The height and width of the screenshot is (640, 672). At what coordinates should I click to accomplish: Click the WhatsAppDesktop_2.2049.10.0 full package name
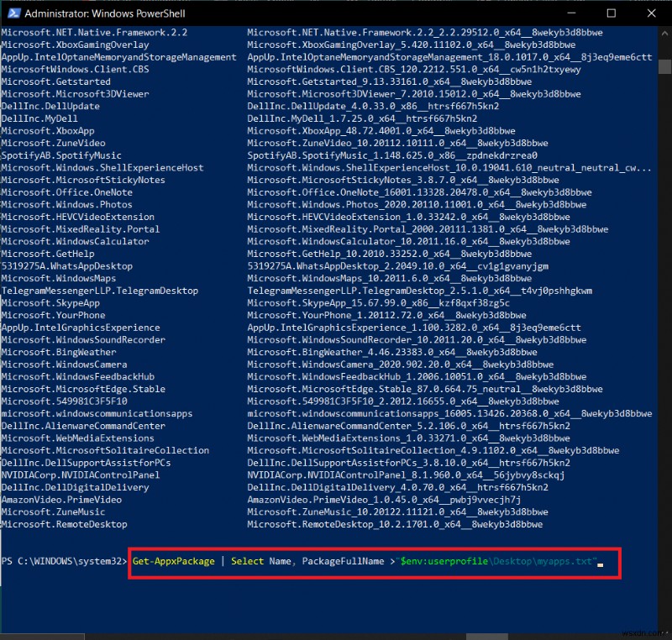(397, 266)
